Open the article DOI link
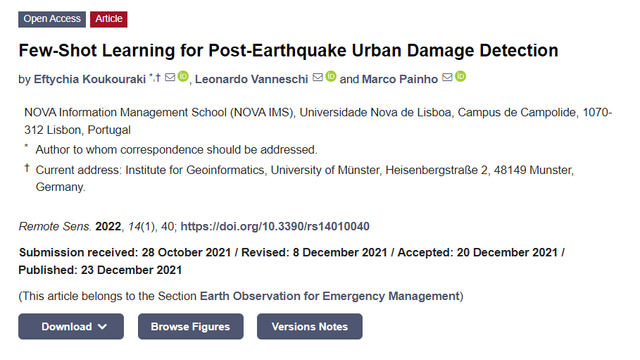 pos(275,227)
